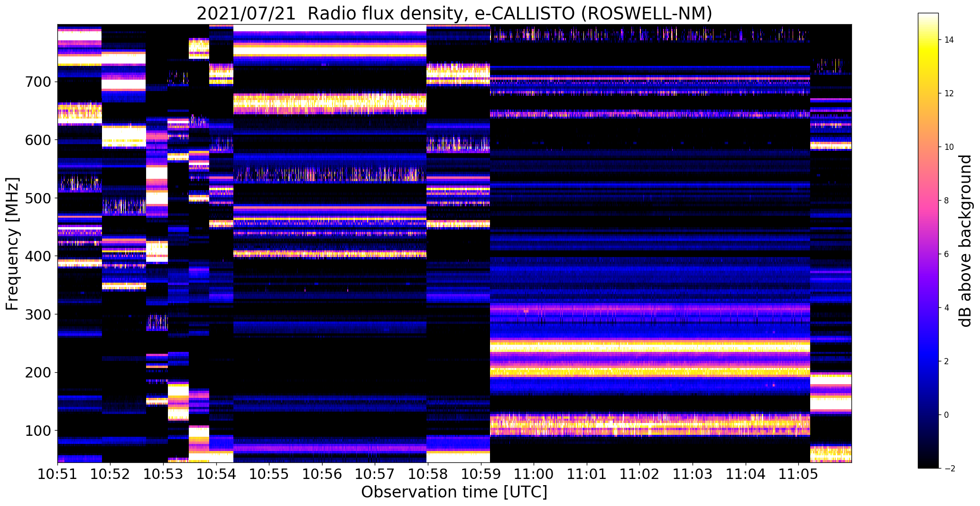
Task: Click the 11:04 time tick label
Action: [x=746, y=475]
